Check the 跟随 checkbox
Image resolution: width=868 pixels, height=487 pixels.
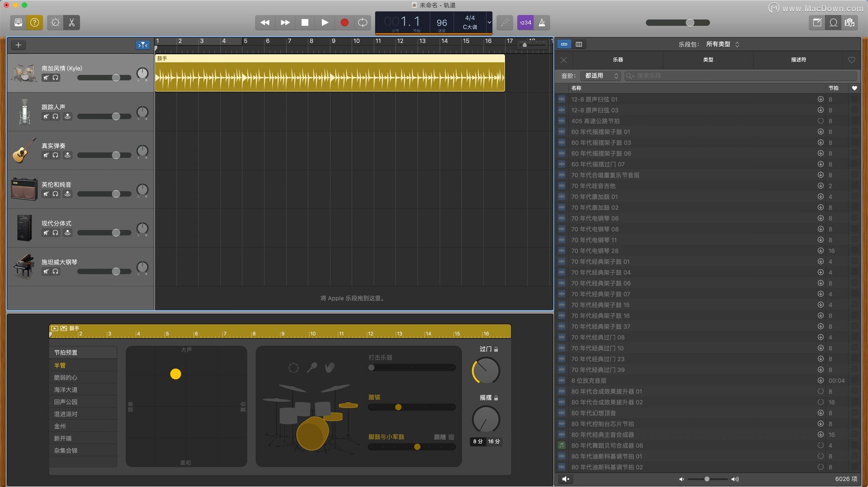[451, 437]
